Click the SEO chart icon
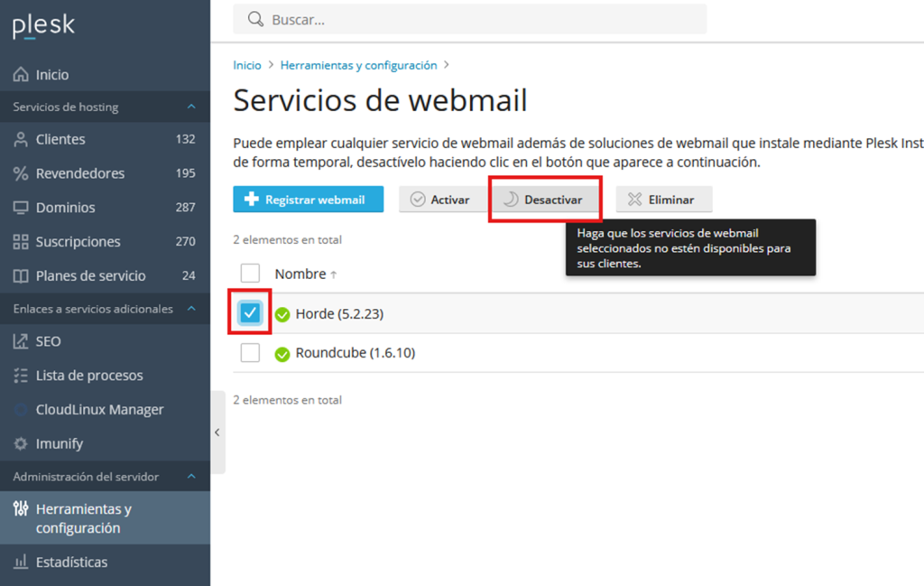 point(21,341)
